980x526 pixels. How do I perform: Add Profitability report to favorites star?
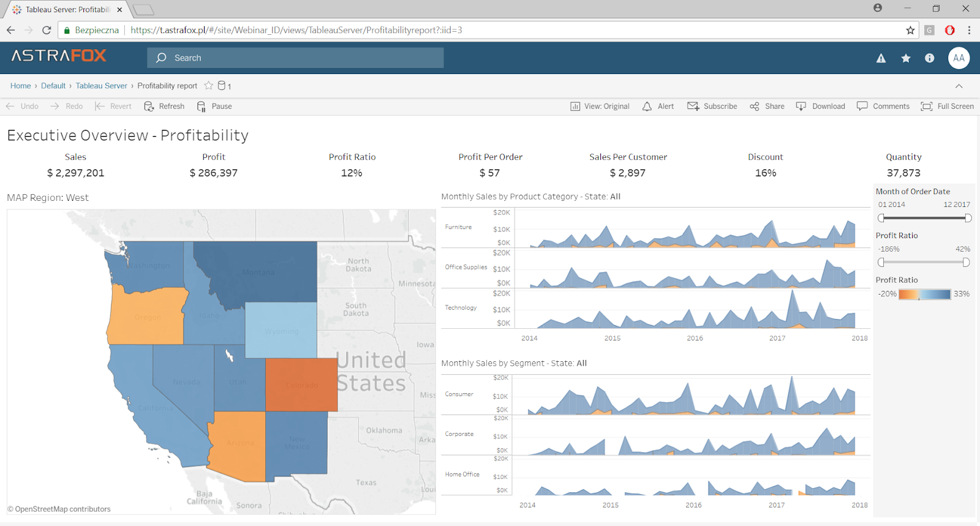click(x=209, y=86)
